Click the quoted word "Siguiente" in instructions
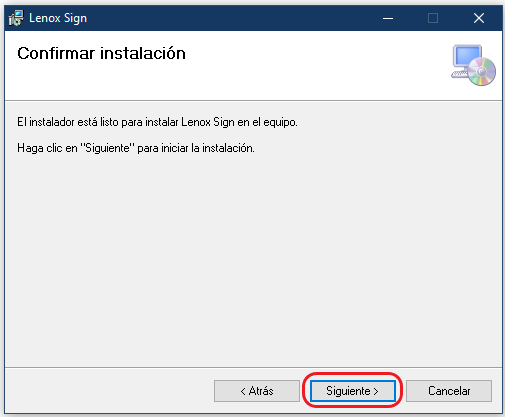 107,148
